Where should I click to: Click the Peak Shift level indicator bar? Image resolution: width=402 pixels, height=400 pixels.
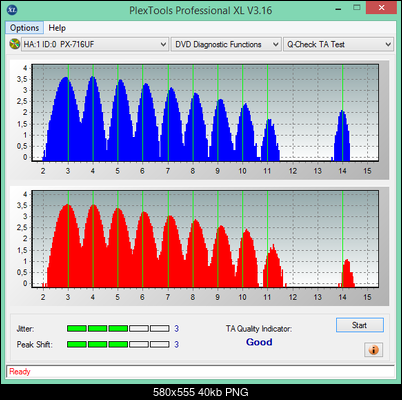pos(118,344)
